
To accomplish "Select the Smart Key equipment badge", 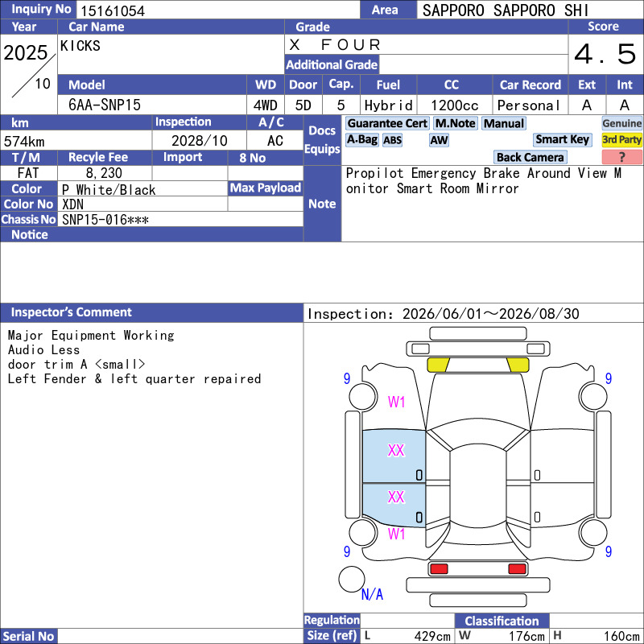I will [562, 139].
